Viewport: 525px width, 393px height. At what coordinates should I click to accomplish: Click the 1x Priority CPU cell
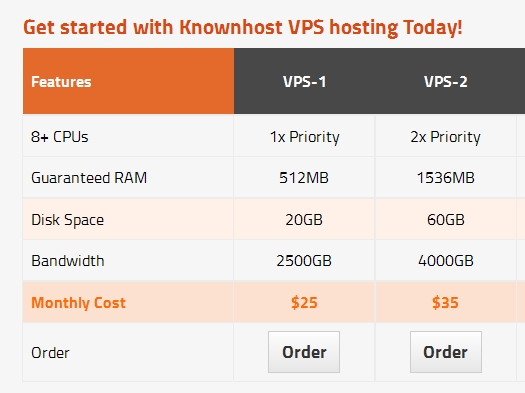304,137
